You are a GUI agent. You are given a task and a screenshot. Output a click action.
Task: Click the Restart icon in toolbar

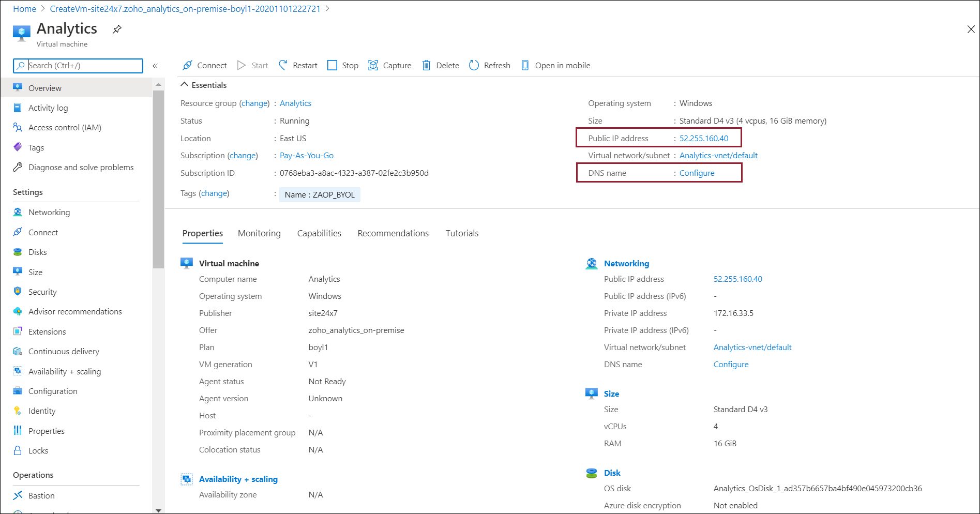pos(283,65)
